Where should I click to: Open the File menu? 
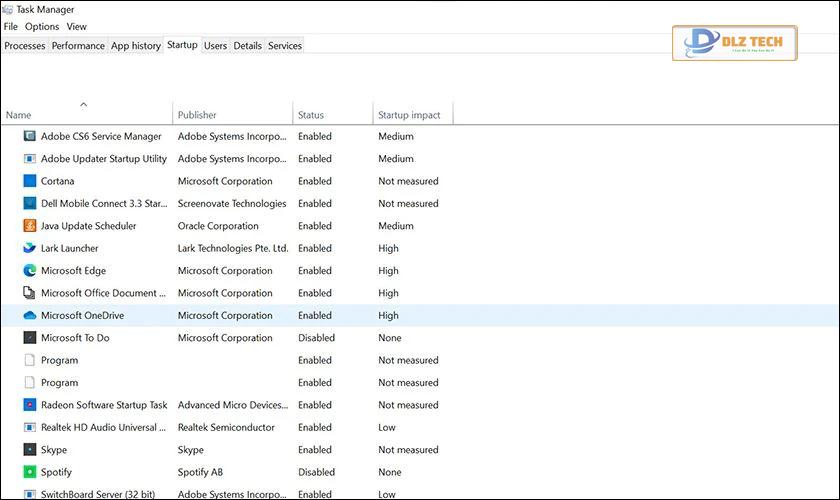click(10, 26)
